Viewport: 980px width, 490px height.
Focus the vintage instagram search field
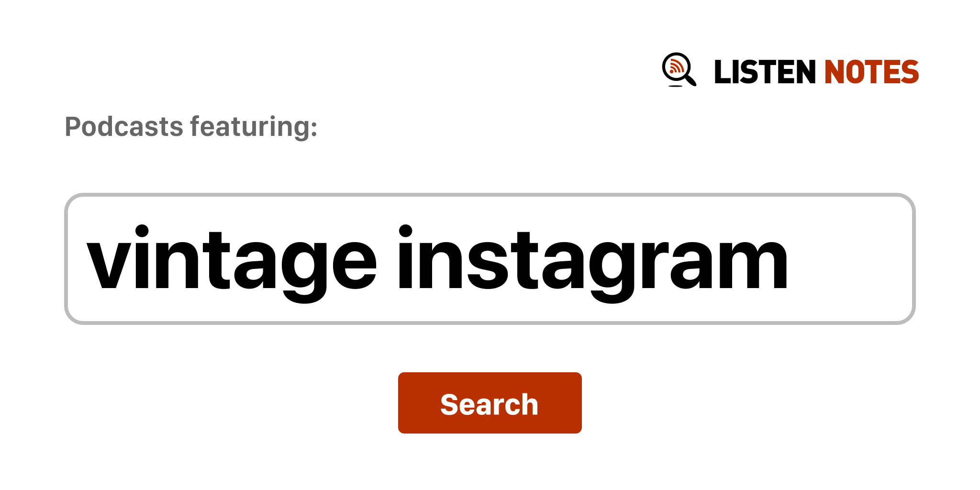[x=490, y=259]
